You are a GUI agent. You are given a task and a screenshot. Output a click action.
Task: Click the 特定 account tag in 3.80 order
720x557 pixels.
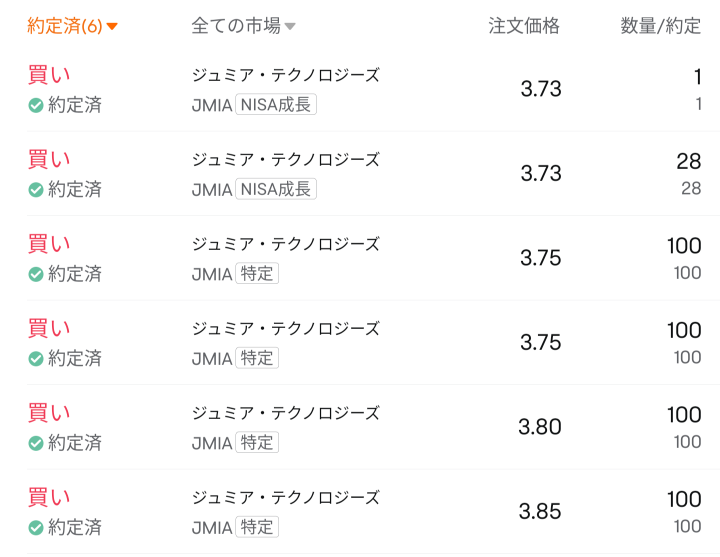click(x=257, y=443)
